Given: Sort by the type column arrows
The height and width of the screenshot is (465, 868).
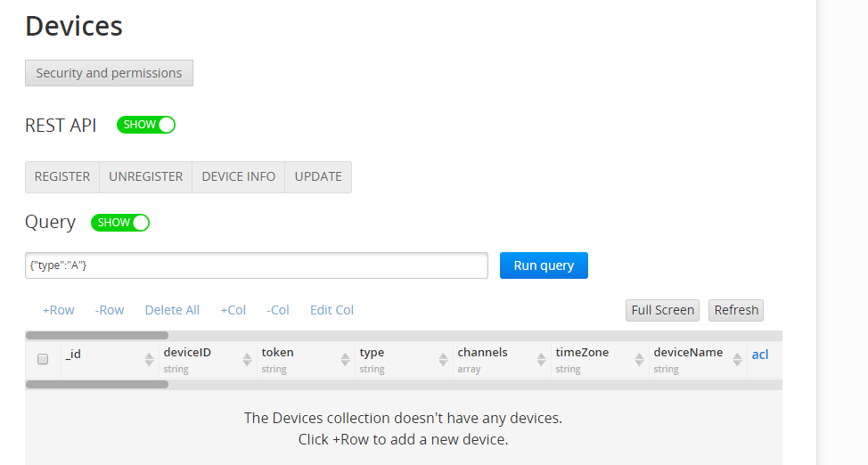Looking at the screenshot, I should tap(443, 360).
